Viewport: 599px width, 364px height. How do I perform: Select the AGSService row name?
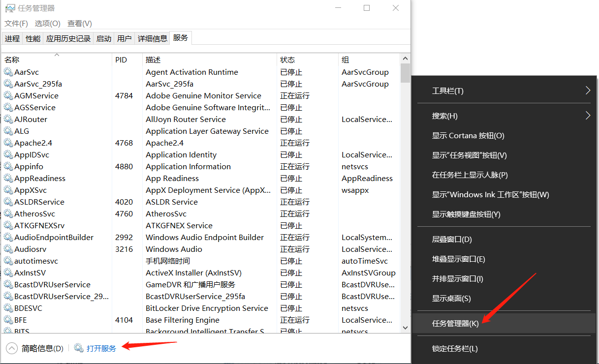tap(35, 107)
